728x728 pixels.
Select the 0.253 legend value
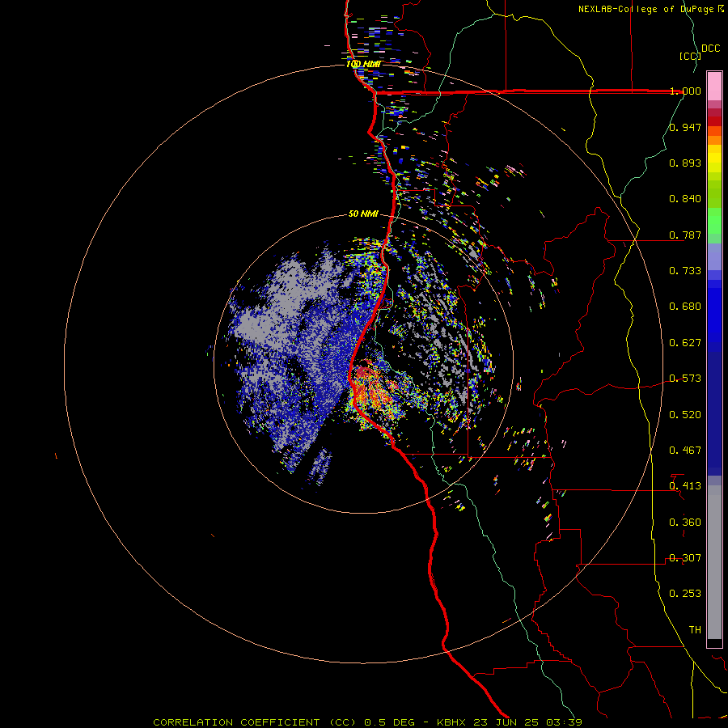pyautogui.click(x=685, y=594)
